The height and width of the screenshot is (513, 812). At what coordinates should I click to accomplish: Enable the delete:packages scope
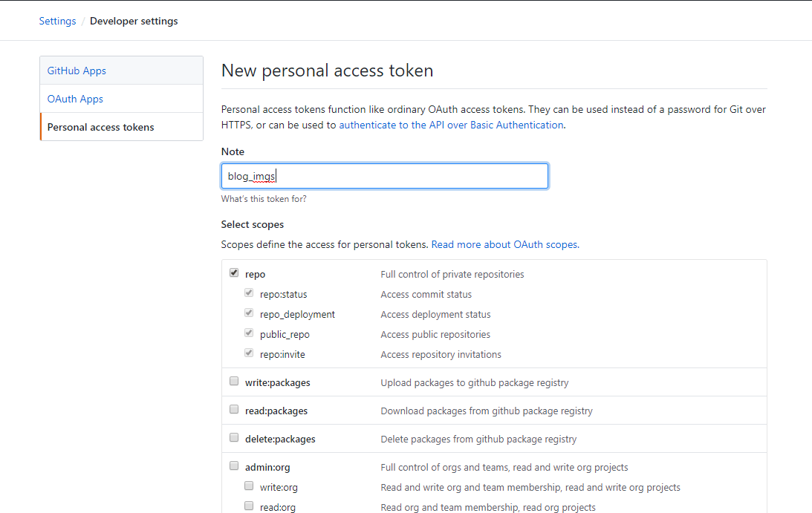(x=234, y=437)
